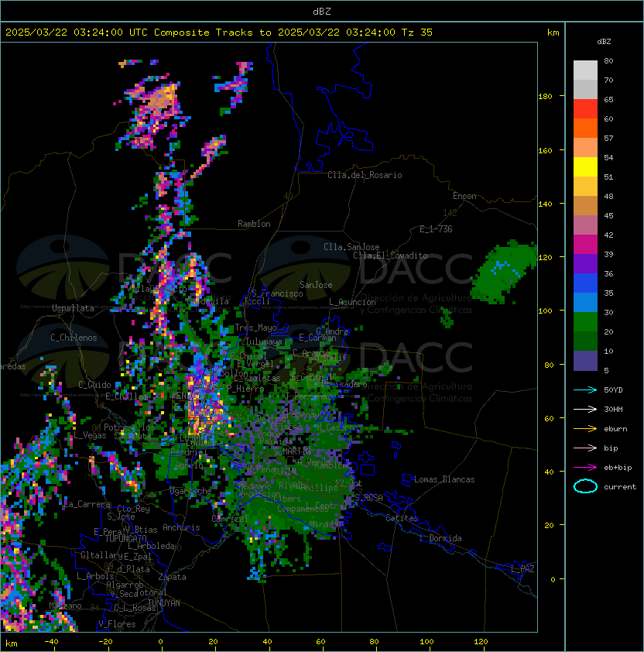The width and height of the screenshot is (644, 652).
Task: Select the pink bip arrow in legend
Action: coord(585,448)
